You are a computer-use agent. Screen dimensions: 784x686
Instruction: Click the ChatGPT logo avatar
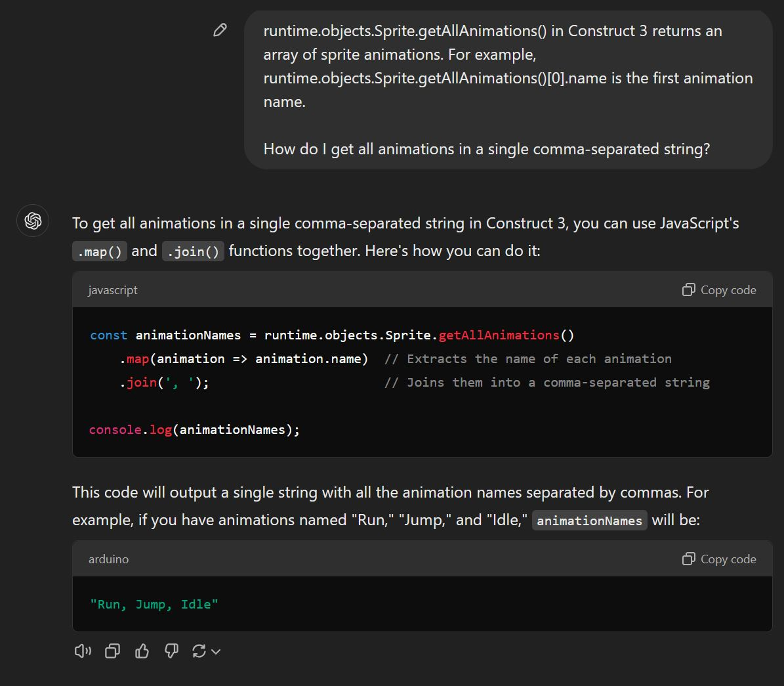(33, 221)
